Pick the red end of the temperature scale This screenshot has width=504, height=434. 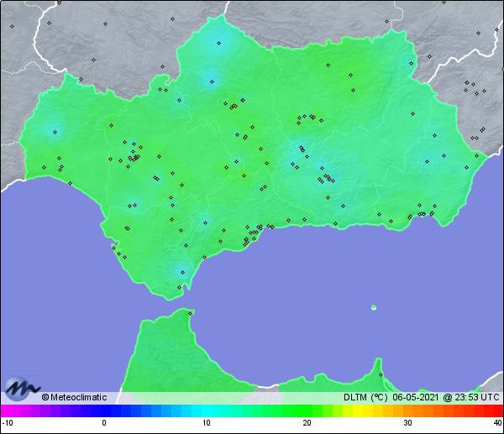coord(497,410)
